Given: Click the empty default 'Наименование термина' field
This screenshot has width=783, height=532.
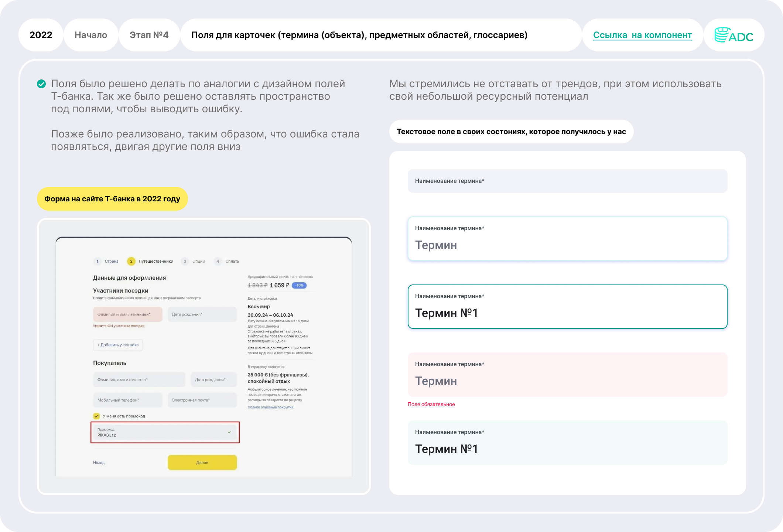Looking at the screenshot, I should click(x=567, y=181).
